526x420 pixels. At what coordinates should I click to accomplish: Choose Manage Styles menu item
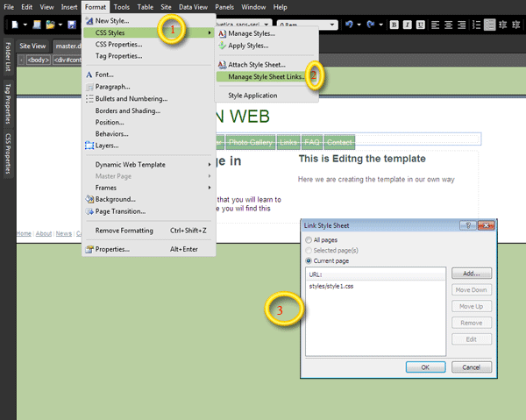pos(267,33)
